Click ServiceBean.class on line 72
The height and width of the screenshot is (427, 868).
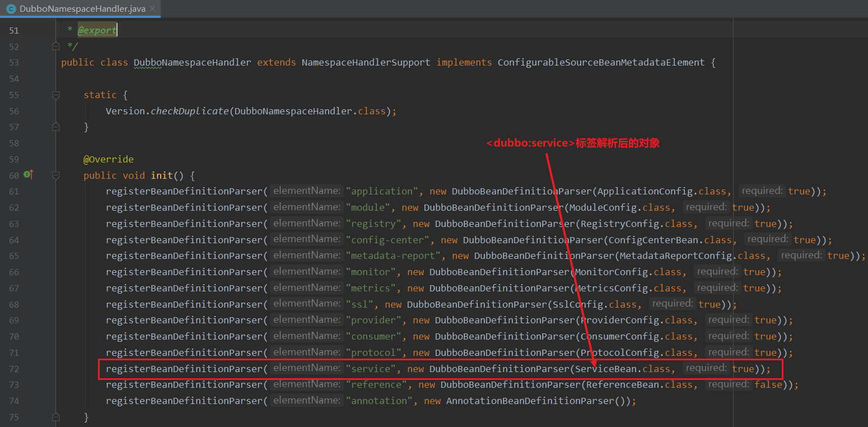click(x=623, y=369)
